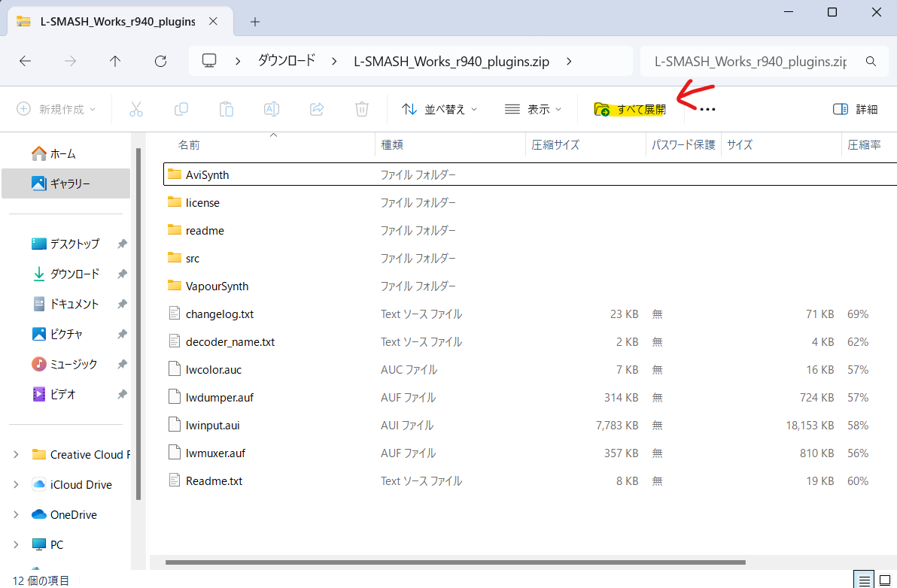Expand chevron after ダウンロード in address bar

click(x=335, y=61)
